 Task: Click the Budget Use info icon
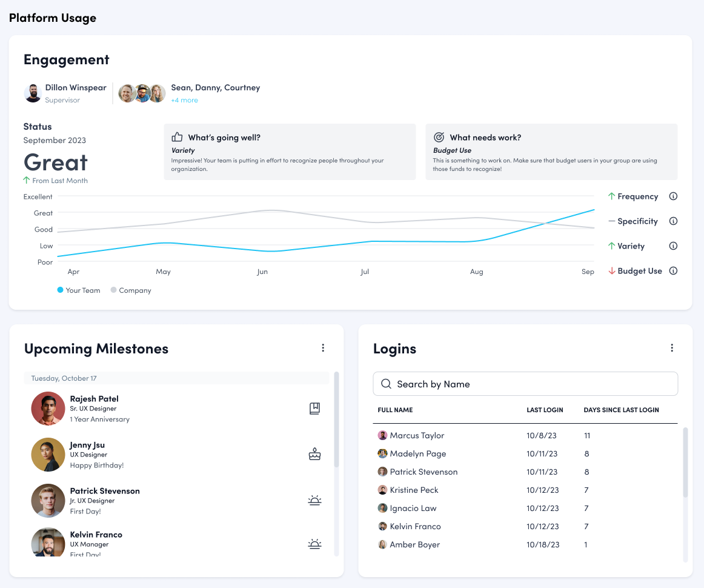click(673, 271)
